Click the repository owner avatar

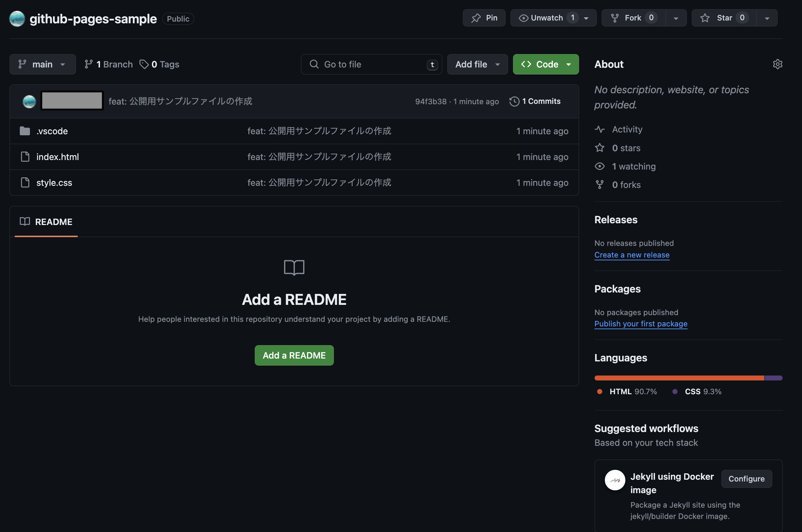tap(17, 18)
